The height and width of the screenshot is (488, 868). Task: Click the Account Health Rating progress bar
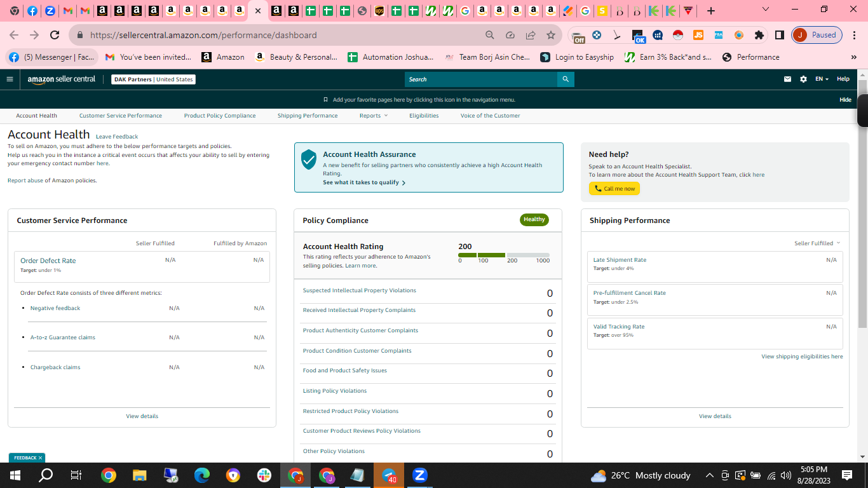click(504, 255)
